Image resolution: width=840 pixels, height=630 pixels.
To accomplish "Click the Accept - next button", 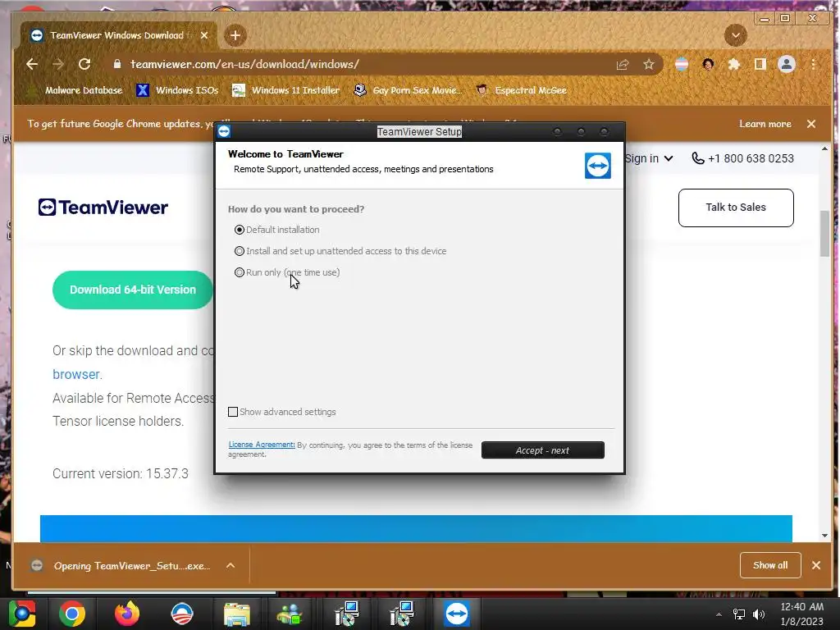I will point(543,450).
